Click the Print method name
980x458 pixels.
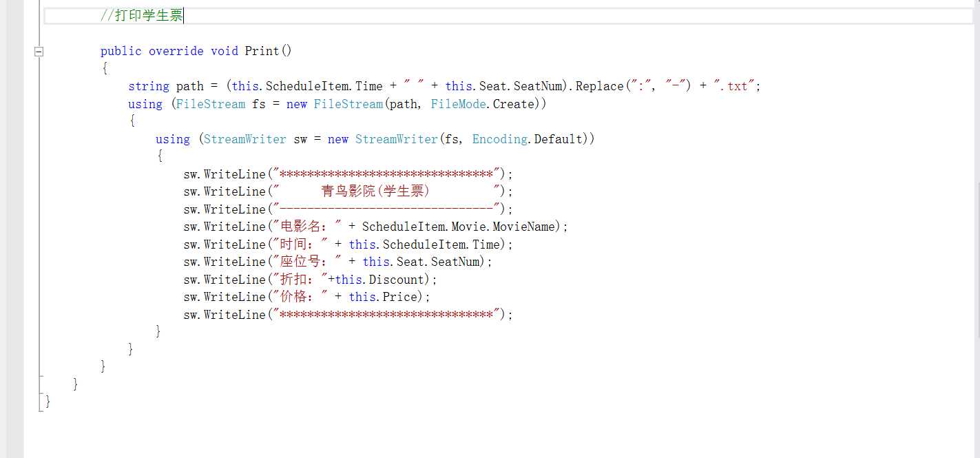click(262, 51)
